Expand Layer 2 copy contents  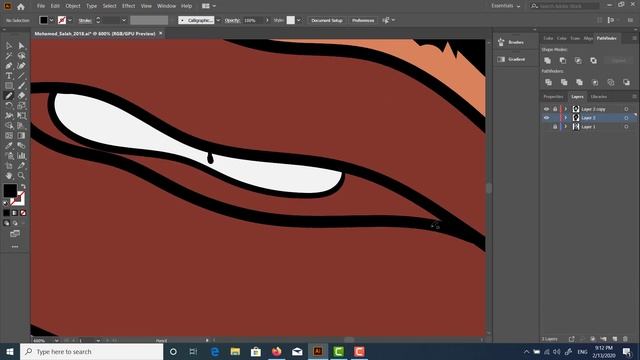566,109
